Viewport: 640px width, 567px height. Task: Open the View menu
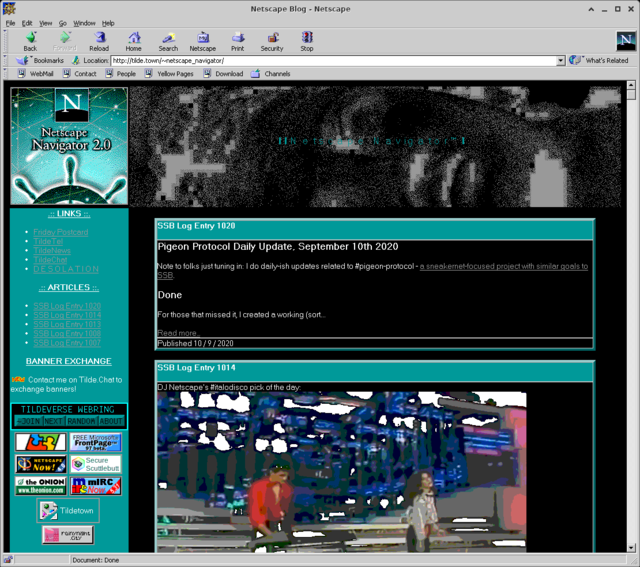[x=45, y=23]
